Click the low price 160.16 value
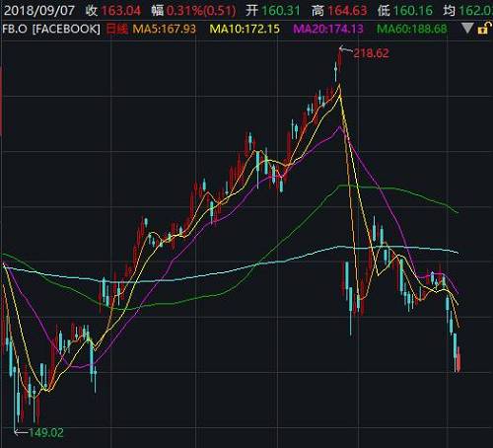 (413, 11)
